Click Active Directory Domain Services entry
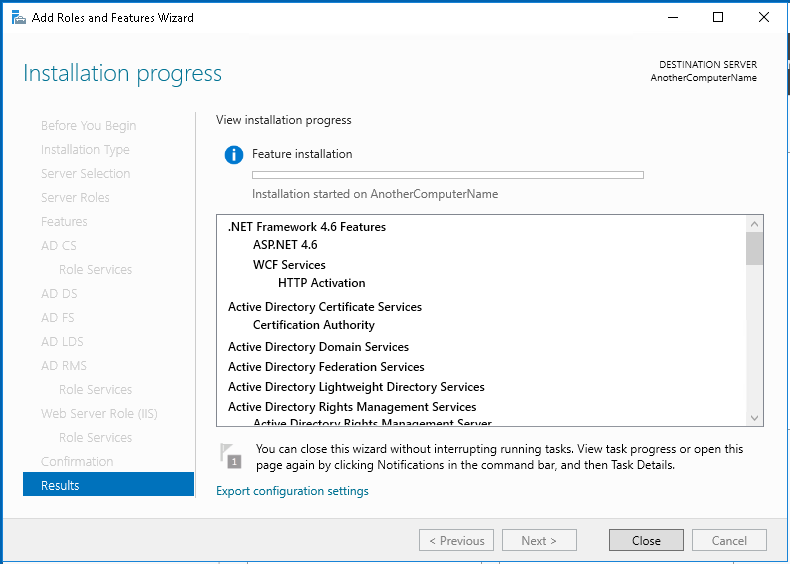Image resolution: width=790 pixels, height=564 pixels. click(318, 347)
